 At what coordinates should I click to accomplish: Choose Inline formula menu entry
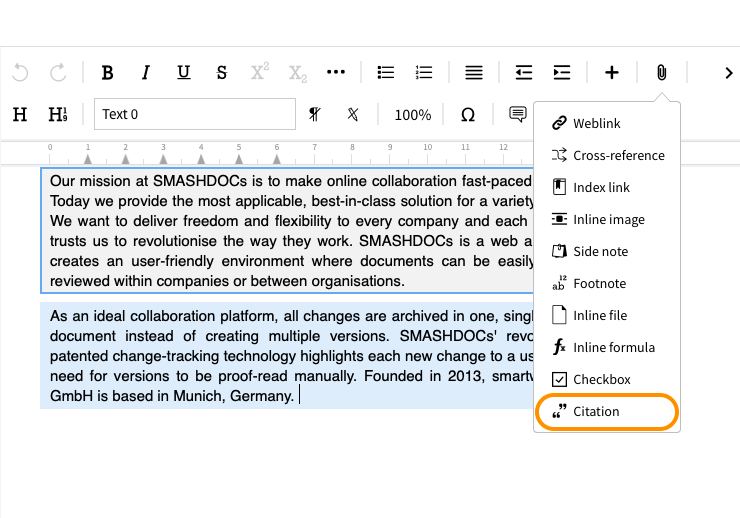point(607,347)
